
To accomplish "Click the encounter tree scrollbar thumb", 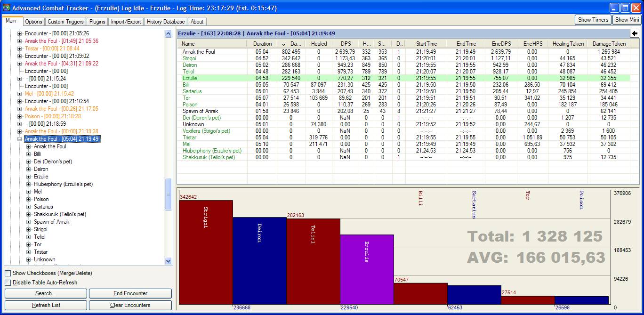I will click(169, 194).
